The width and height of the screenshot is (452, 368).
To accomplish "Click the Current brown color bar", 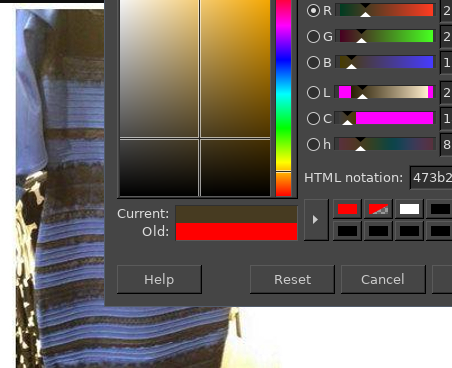I will point(236,215).
